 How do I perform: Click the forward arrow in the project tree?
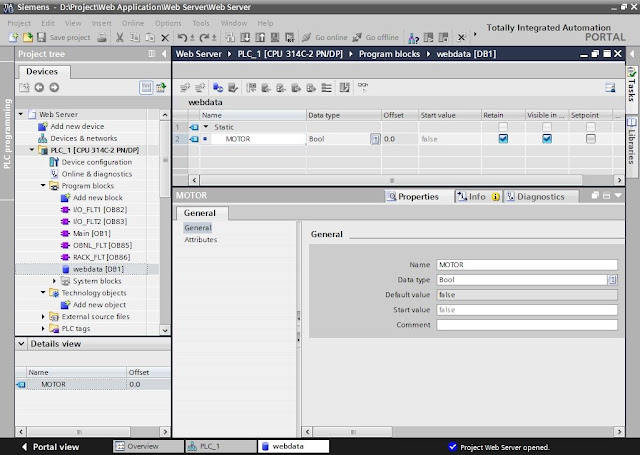54,87
